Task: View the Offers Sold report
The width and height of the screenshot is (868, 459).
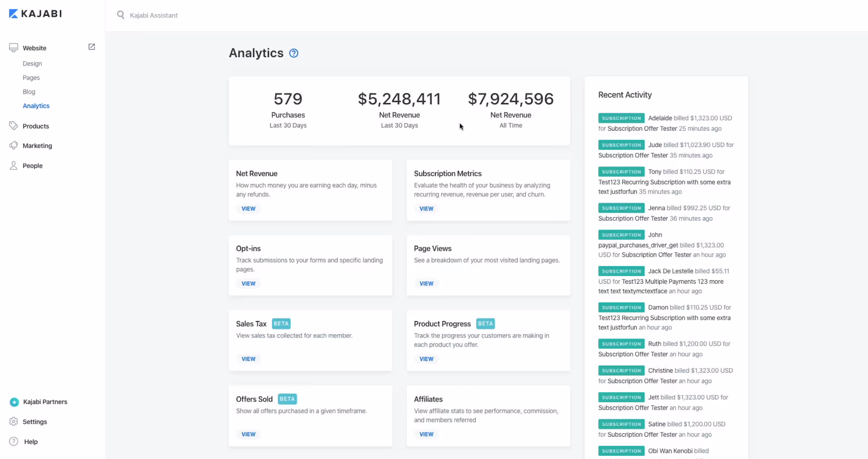Action: (x=248, y=435)
